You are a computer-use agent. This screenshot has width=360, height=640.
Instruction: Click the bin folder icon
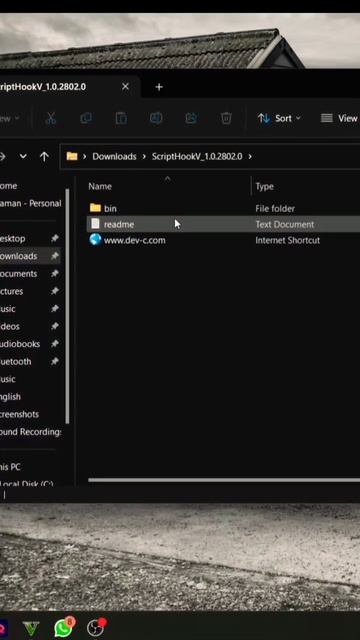96,208
